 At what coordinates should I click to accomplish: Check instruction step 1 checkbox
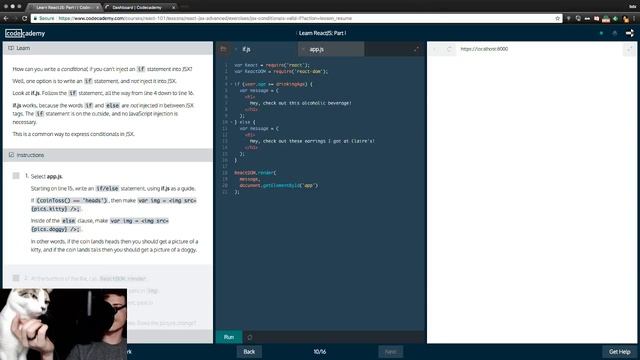[x=16, y=176]
